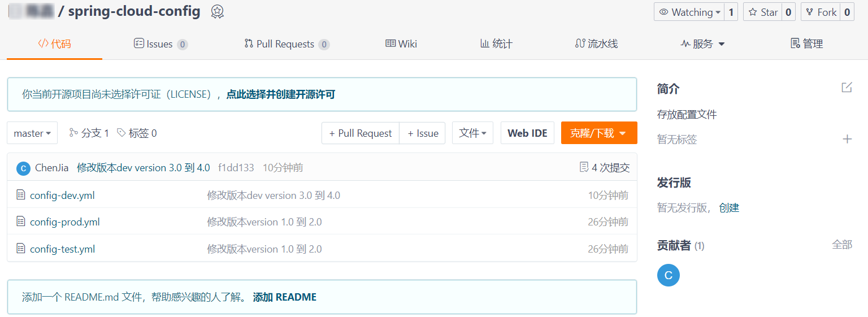Click the 26分钟前 timestamp on config-test.yml row

click(608, 249)
